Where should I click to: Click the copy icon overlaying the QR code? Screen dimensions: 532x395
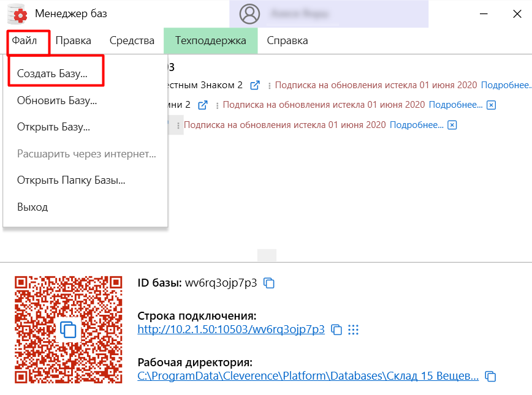tap(69, 329)
